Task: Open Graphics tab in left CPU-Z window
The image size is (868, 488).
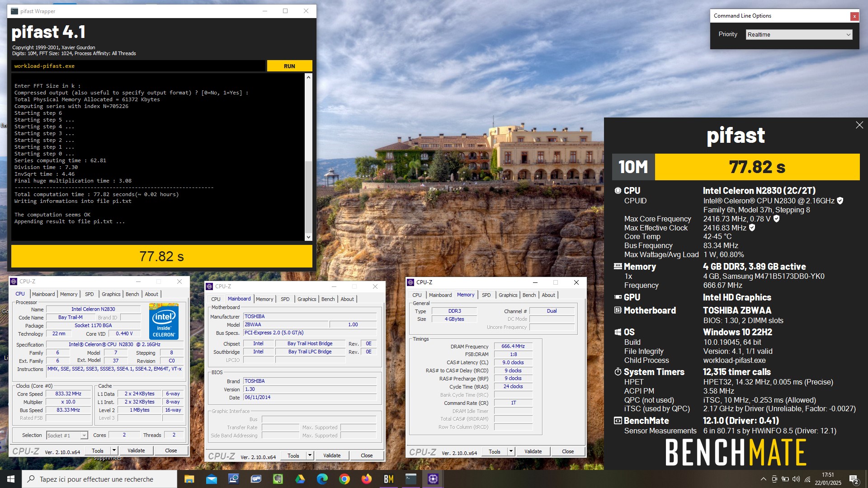Action: 111,294
